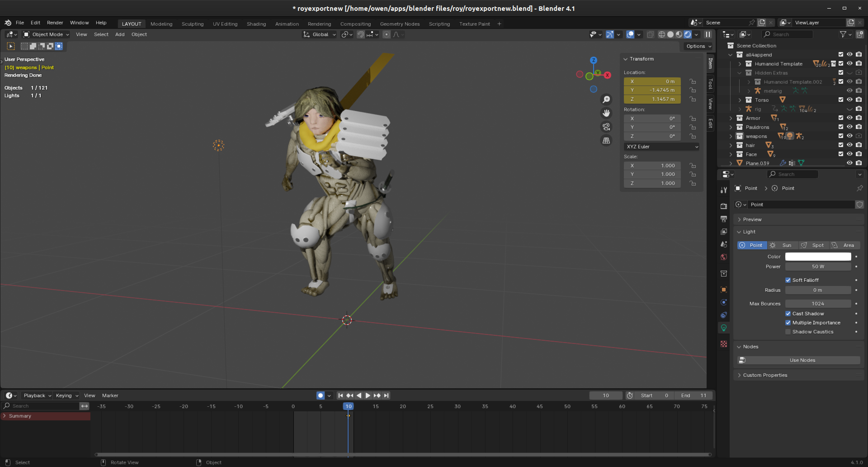Toggle X-ray display in viewport header
Viewport: 868px width, 467px height.
tap(650, 34)
